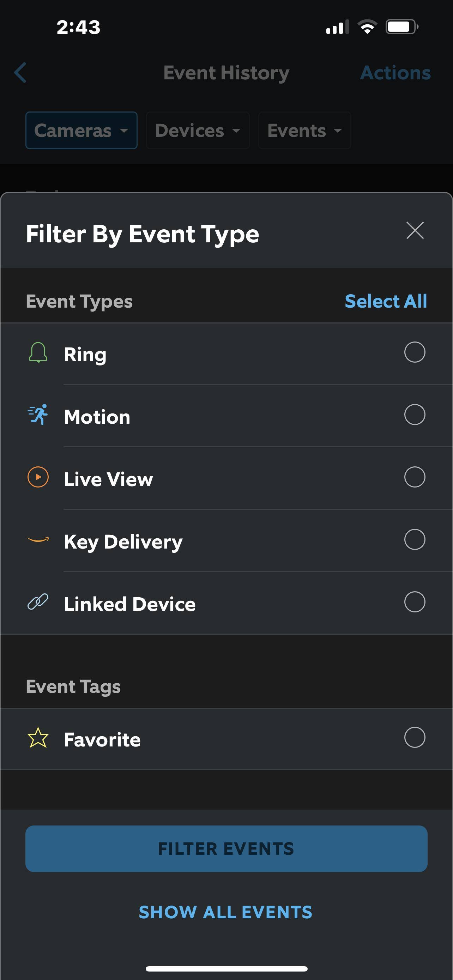This screenshot has width=453, height=980.
Task: Tap the orange Live View play icon
Action: pyautogui.click(x=38, y=477)
